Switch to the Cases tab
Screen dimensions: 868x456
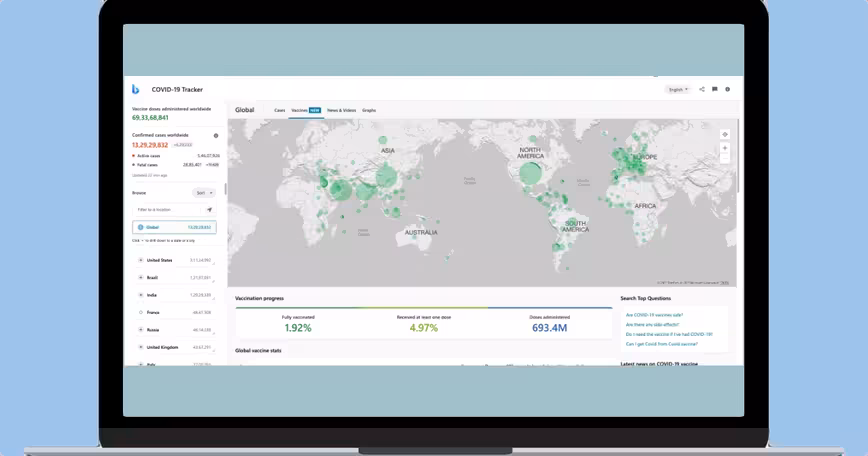(x=279, y=110)
